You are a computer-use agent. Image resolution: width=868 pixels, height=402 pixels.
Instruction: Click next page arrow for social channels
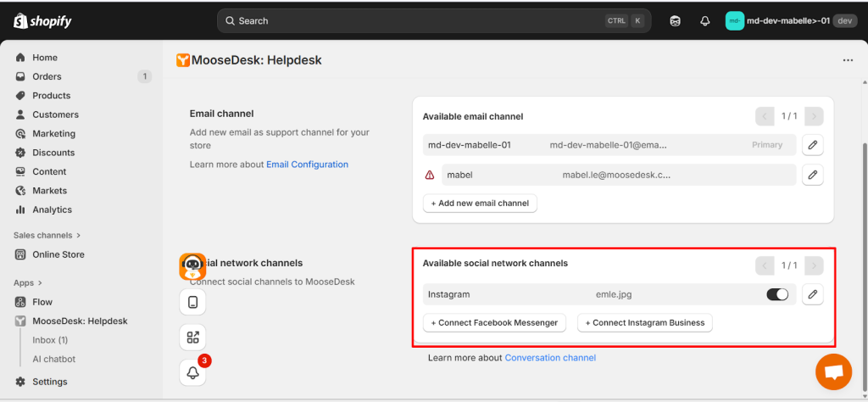813,265
